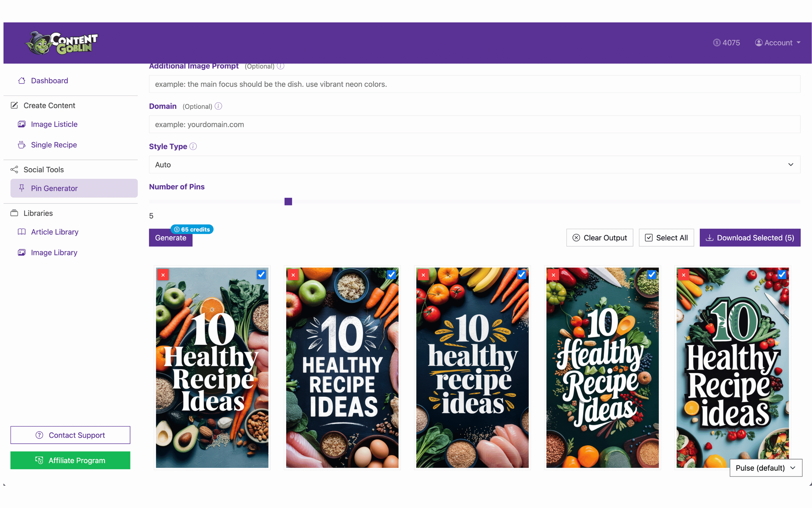Open Image Listicle in the sidebar
The width and height of the screenshot is (812, 508).
click(54, 124)
